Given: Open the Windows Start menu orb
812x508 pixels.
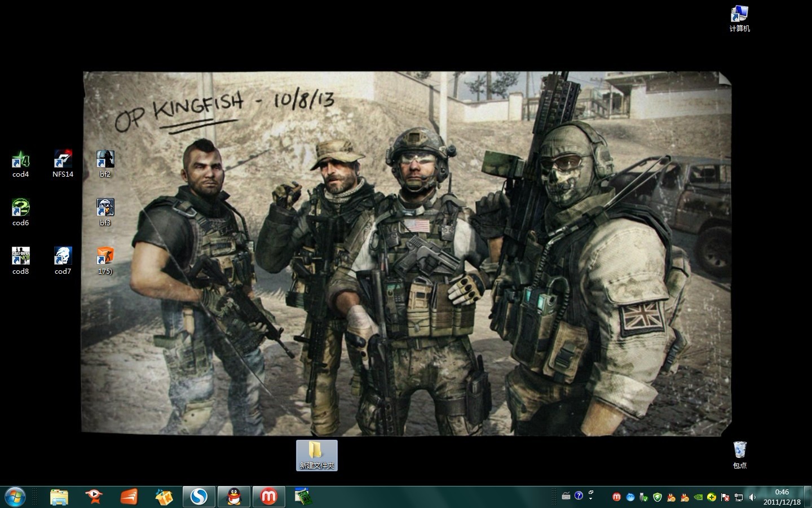Looking at the screenshot, I should [15, 497].
